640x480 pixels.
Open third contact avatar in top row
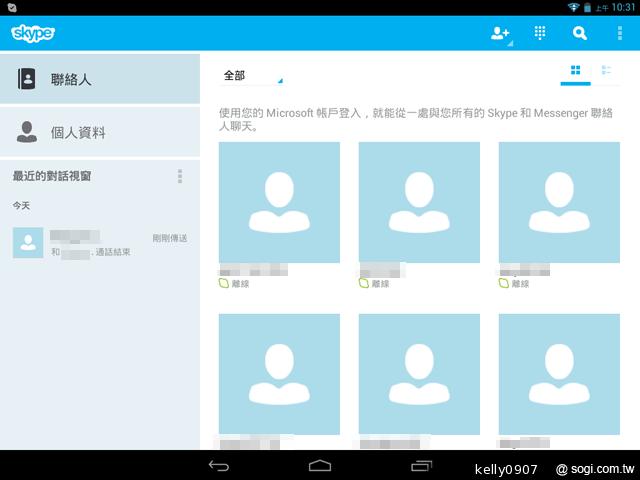[559, 202]
